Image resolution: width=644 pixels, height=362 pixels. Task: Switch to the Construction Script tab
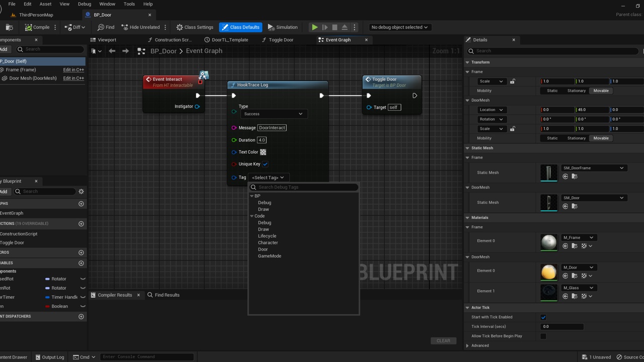[170, 40]
